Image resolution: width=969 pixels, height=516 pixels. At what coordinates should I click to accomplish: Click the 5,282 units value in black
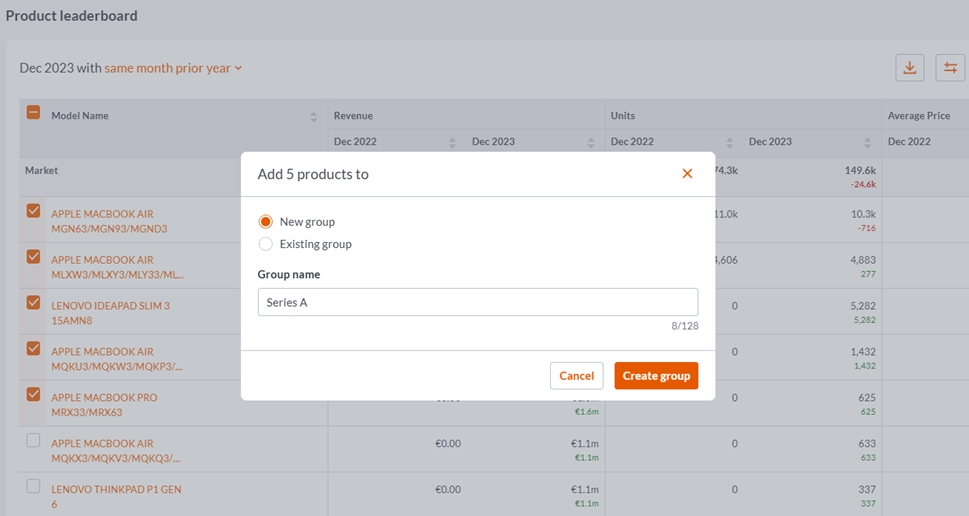tap(863, 306)
